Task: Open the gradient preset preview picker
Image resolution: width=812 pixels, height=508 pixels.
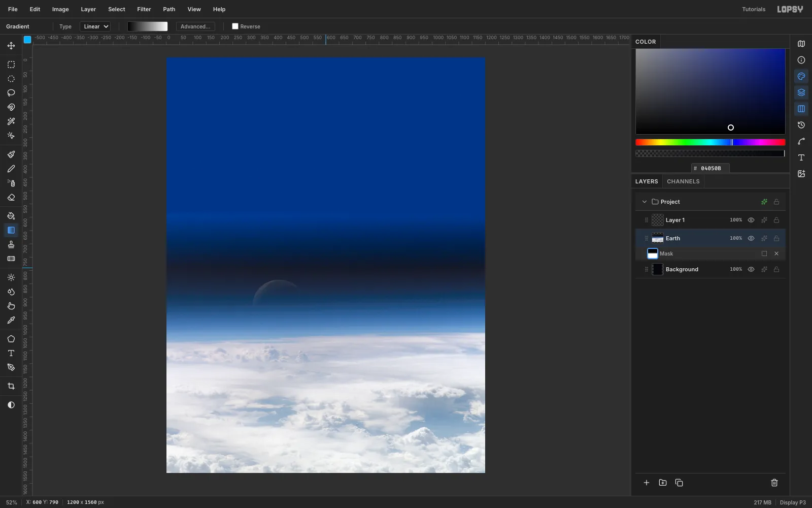Action: (x=148, y=26)
